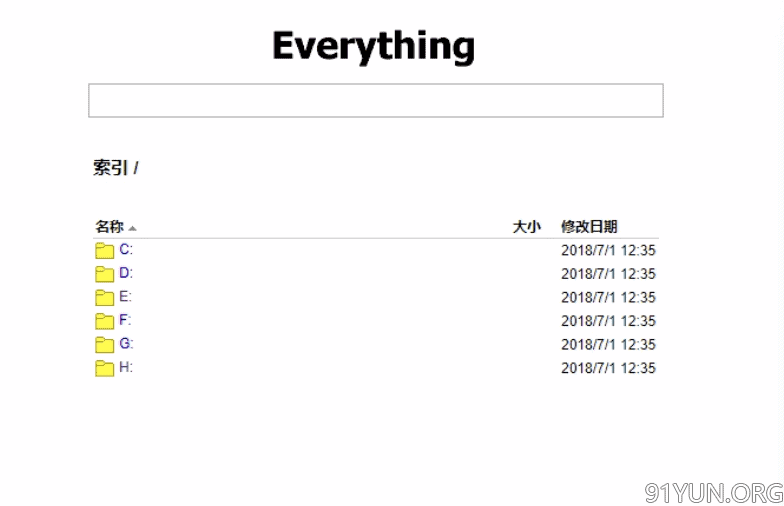Click the folder icon for drive D:
Screen dimensions: 784x506
[x=104, y=274]
